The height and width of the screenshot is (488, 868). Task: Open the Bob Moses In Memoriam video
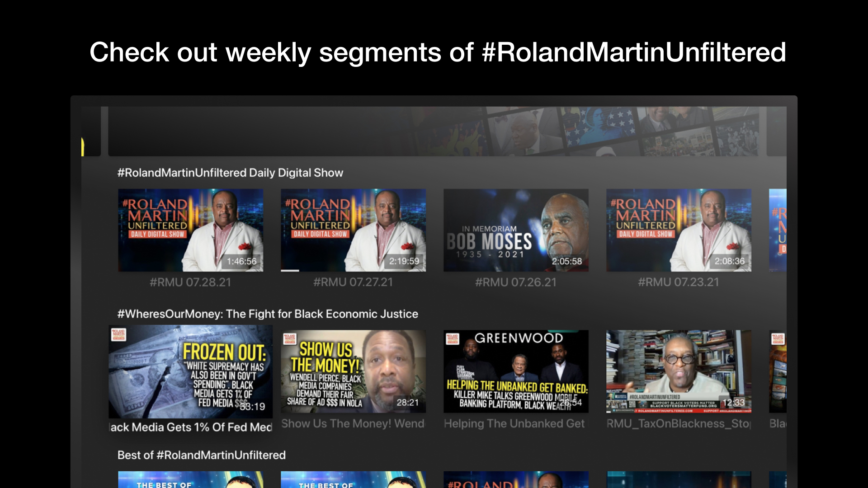pyautogui.click(x=516, y=230)
